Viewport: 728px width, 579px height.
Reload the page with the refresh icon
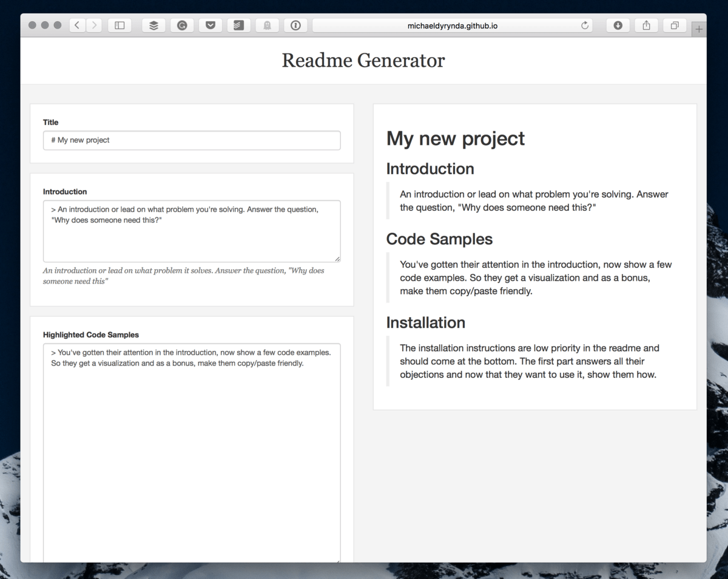585,25
